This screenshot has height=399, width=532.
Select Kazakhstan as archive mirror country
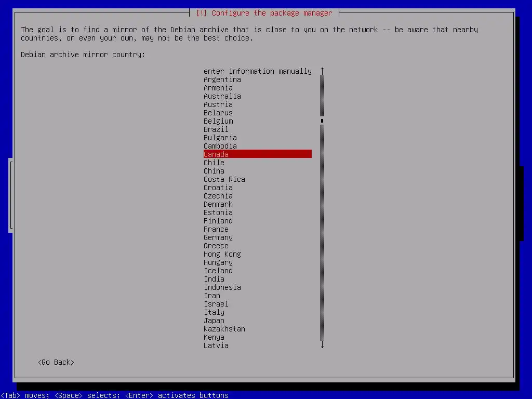pyautogui.click(x=258, y=329)
